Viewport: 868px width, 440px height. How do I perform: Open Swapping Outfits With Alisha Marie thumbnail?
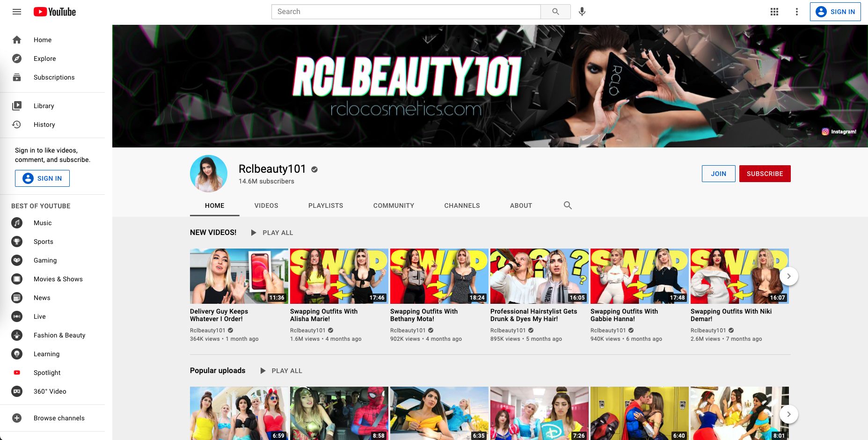pos(339,276)
